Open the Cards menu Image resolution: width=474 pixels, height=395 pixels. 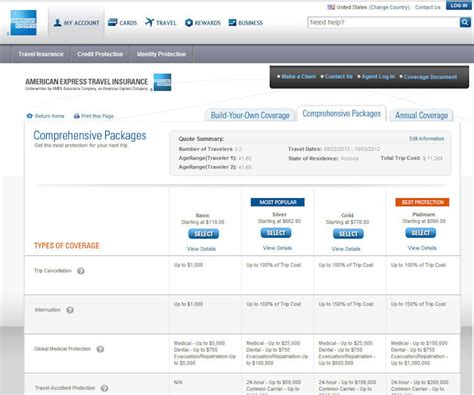[122, 23]
